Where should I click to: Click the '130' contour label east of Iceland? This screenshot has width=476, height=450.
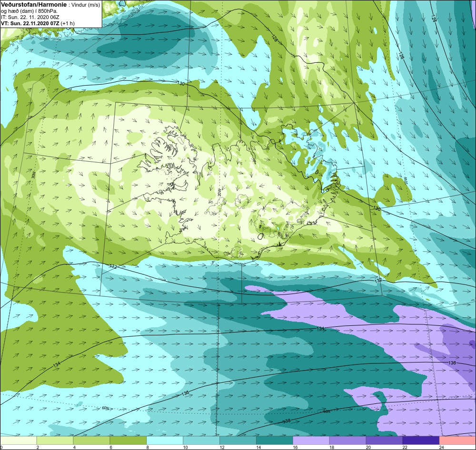pos(377,208)
